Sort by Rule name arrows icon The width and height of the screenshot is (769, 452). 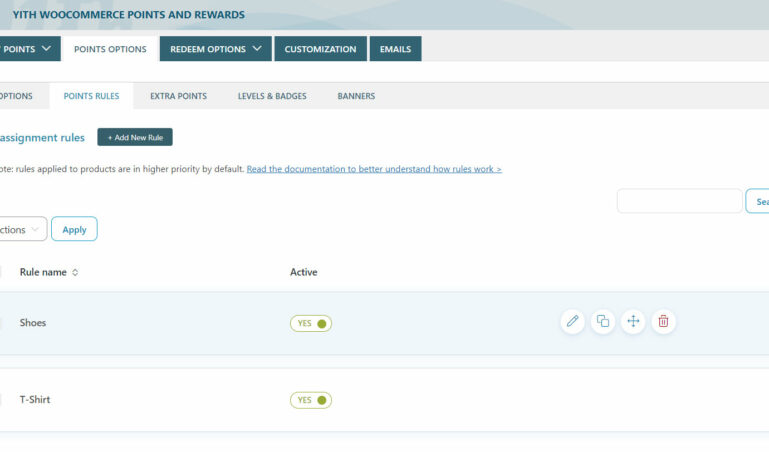[x=75, y=273]
